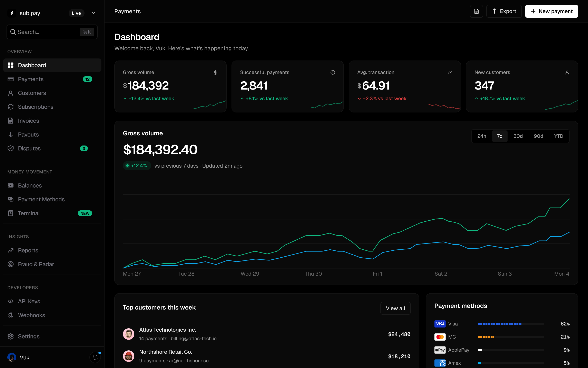Viewport: 588px width, 368px height.
Task: Click the Dashboard grid icon in sidebar
Action: 11,65
